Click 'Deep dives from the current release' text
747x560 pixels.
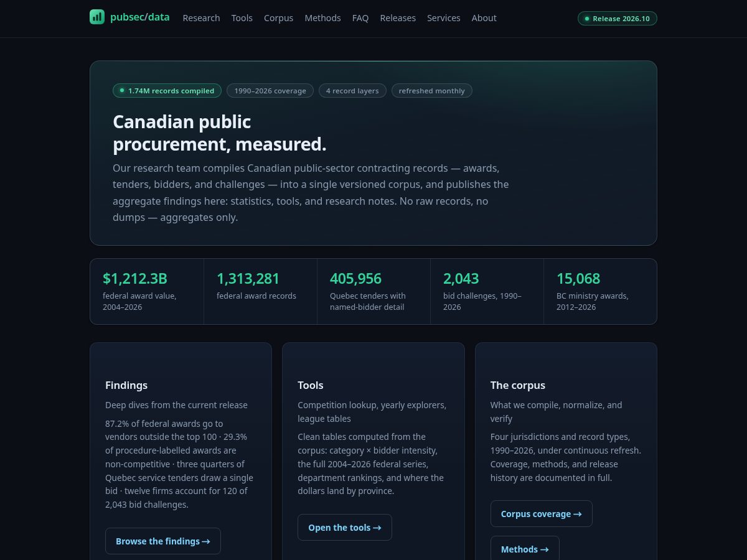pos(176,405)
